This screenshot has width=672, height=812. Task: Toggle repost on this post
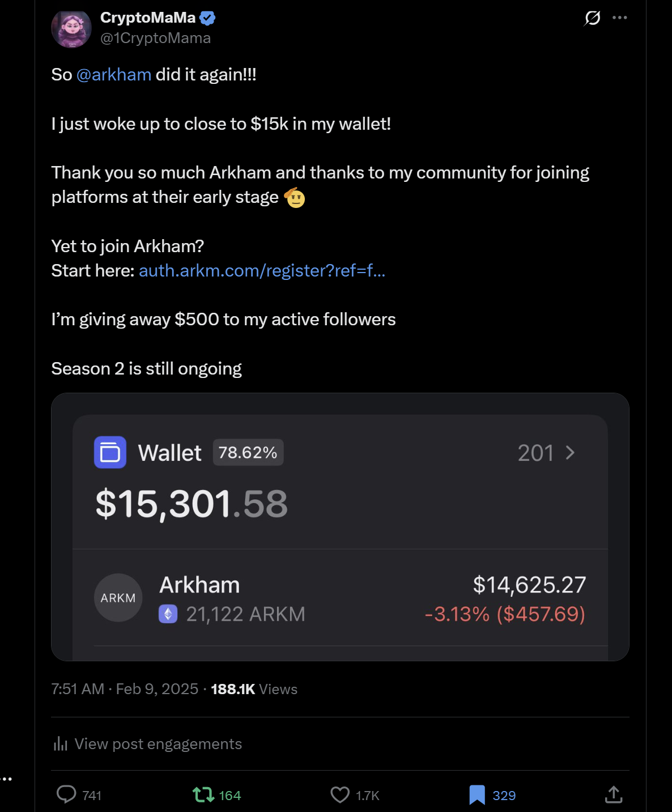coord(203,794)
